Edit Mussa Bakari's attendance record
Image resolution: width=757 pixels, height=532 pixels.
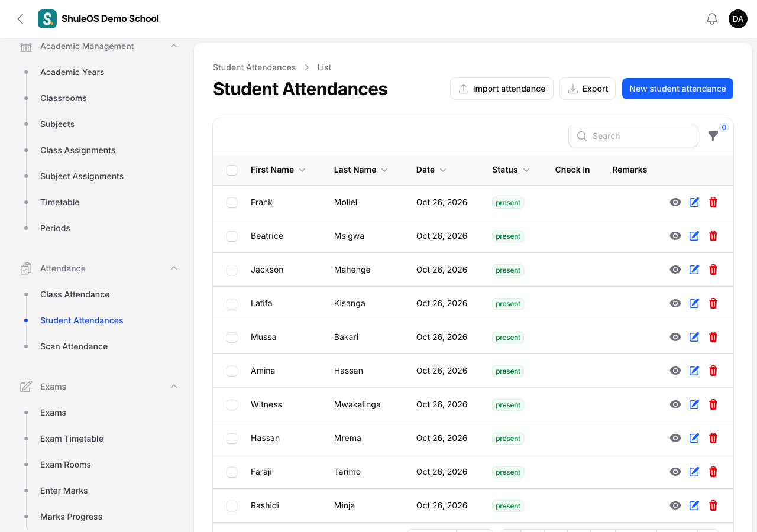click(694, 337)
